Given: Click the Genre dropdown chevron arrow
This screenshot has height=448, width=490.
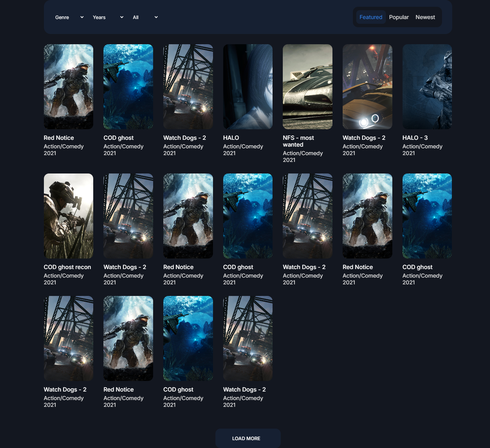Looking at the screenshot, I should pos(82,17).
